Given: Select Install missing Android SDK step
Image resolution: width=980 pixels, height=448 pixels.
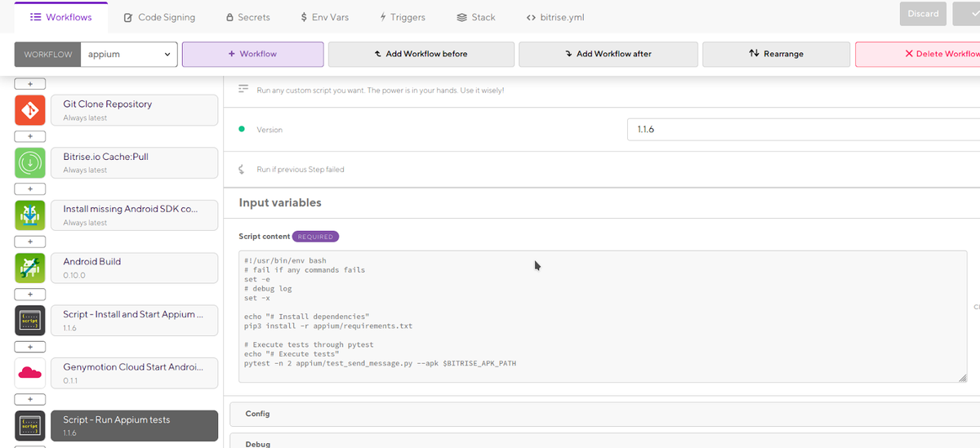Looking at the screenshot, I should [135, 215].
